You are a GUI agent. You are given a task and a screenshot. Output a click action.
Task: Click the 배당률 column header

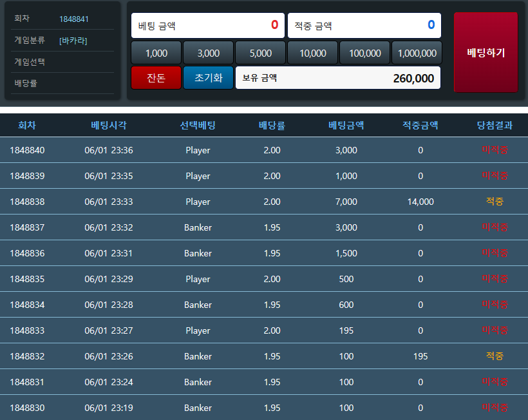(272, 126)
